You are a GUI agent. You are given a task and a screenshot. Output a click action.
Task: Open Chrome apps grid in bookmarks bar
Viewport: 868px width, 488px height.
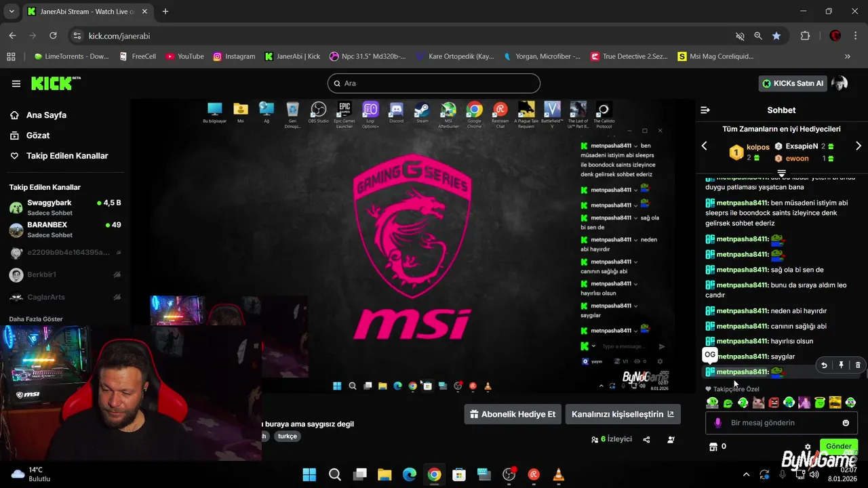click(x=11, y=56)
